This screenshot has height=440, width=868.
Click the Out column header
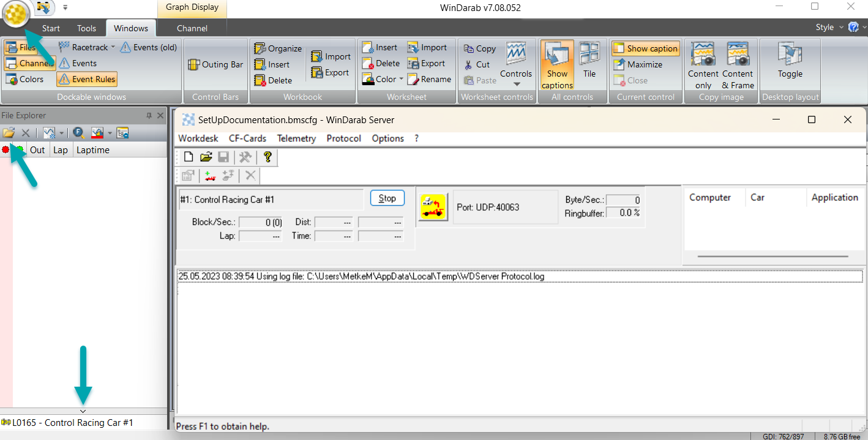tap(37, 150)
